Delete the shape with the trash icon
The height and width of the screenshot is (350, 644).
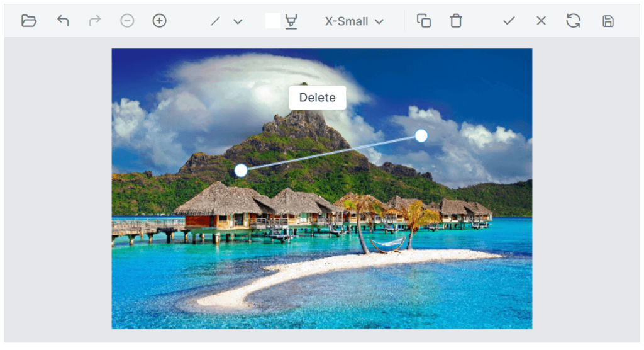point(456,21)
